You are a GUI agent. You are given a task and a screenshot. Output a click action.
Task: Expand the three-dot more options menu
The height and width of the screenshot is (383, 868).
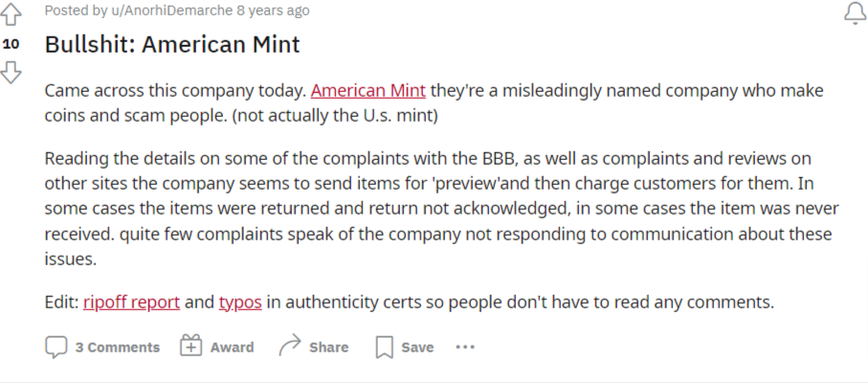point(465,347)
